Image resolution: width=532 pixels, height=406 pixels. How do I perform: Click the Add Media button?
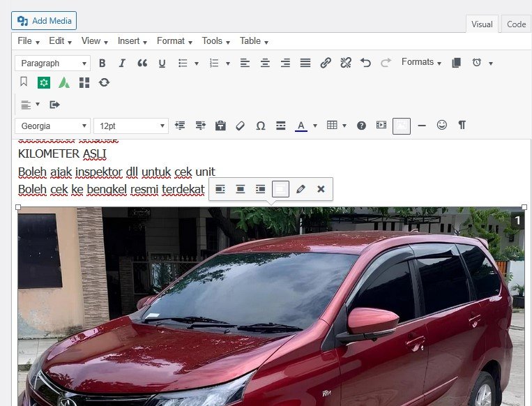tap(44, 21)
